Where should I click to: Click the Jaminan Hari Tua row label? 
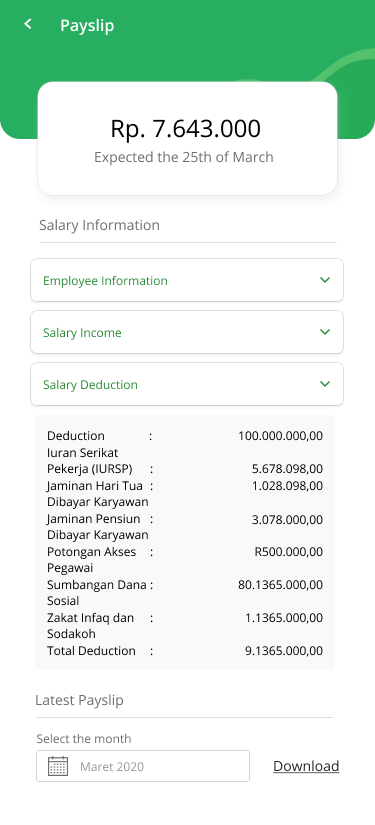(98, 494)
